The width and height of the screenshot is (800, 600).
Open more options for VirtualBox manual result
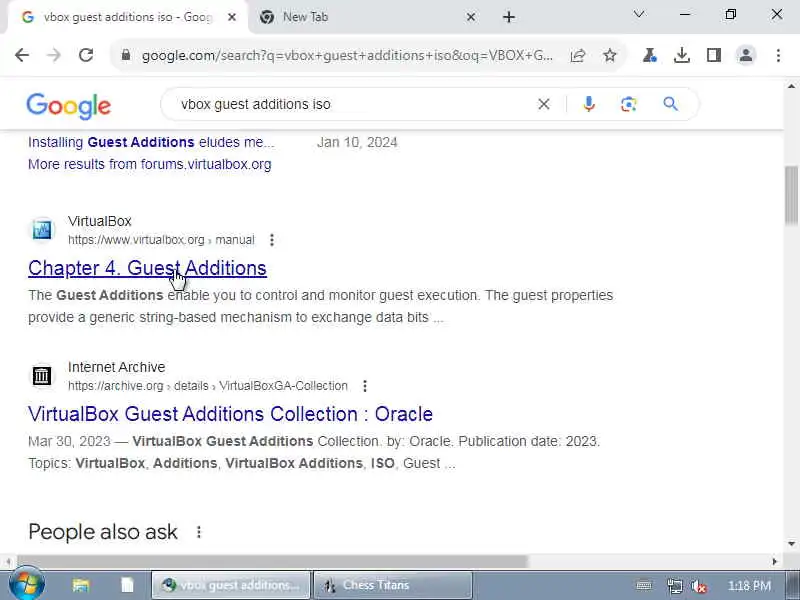click(272, 240)
